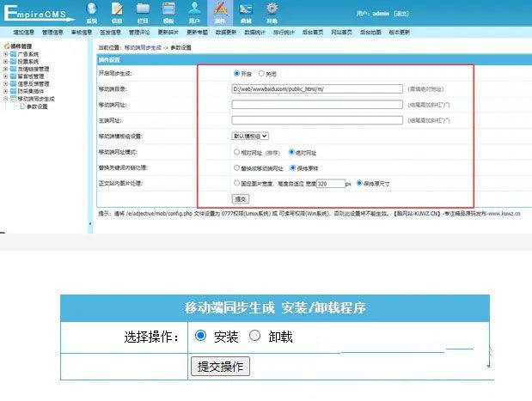
Task: Focus the 移动端目录 path input field
Action: (x=317, y=89)
